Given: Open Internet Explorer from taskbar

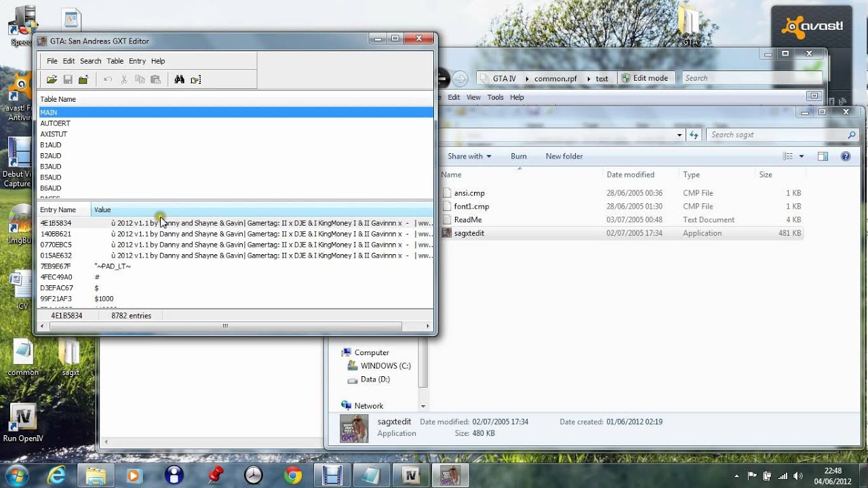Looking at the screenshot, I should pyautogui.click(x=56, y=476).
